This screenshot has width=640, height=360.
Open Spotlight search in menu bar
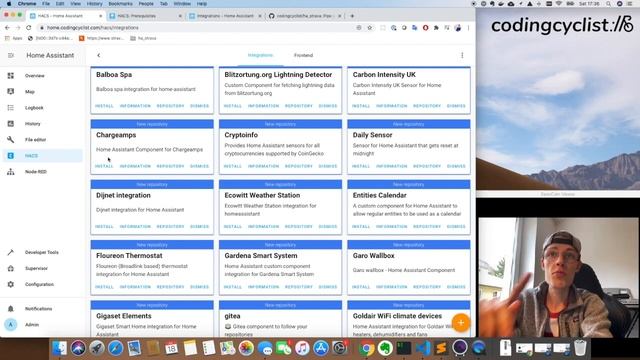(x=608, y=4)
